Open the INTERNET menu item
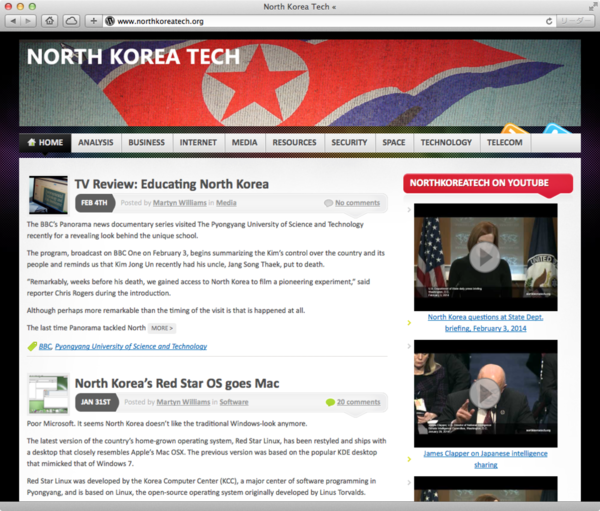600x511 pixels. pyautogui.click(x=198, y=143)
